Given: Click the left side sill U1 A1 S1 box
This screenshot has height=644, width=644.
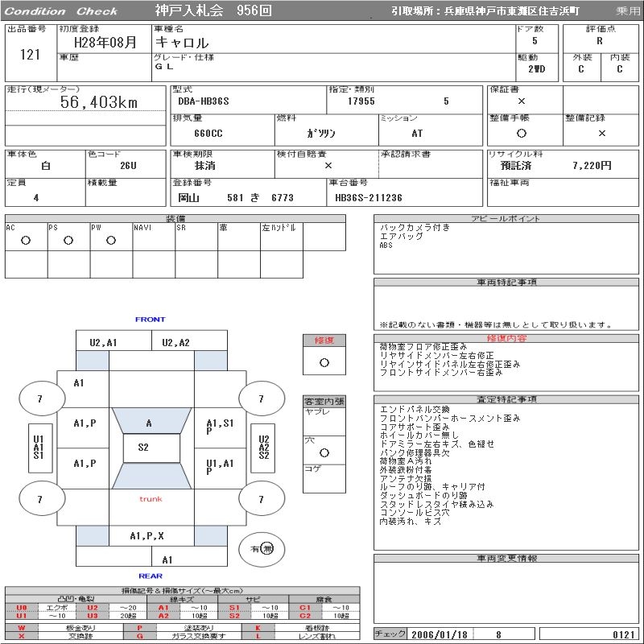Looking at the screenshot, I should pos(40,448).
